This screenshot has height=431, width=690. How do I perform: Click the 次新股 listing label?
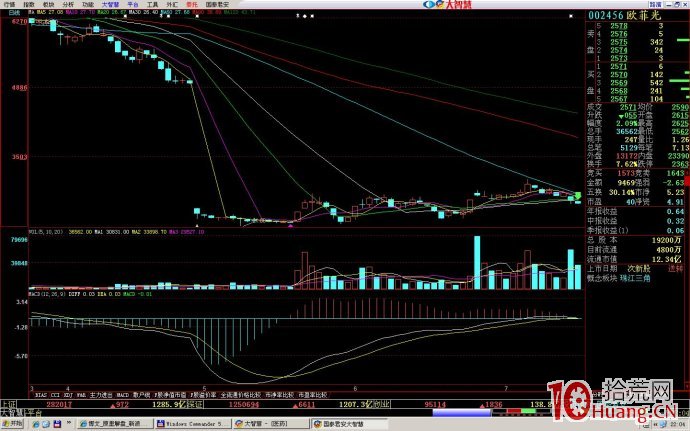(x=638, y=269)
